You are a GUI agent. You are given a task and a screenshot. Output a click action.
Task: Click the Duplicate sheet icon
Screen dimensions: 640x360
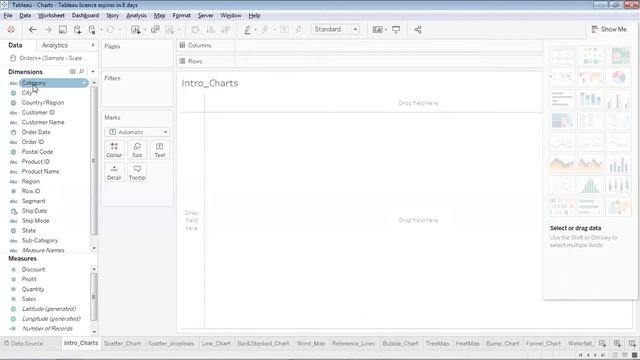(x=155, y=29)
